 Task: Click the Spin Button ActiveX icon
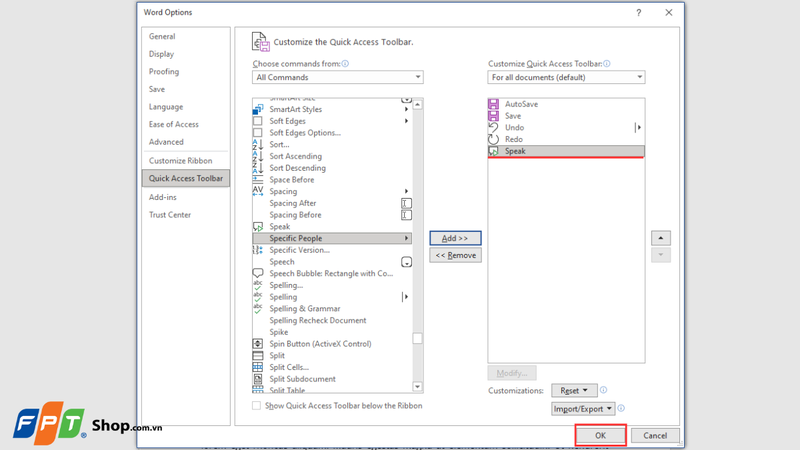pyautogui.click(x=258, y=344)
